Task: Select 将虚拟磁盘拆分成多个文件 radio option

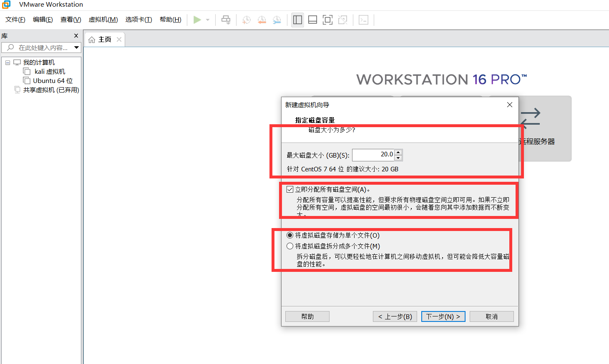Action: pos(290,246)
